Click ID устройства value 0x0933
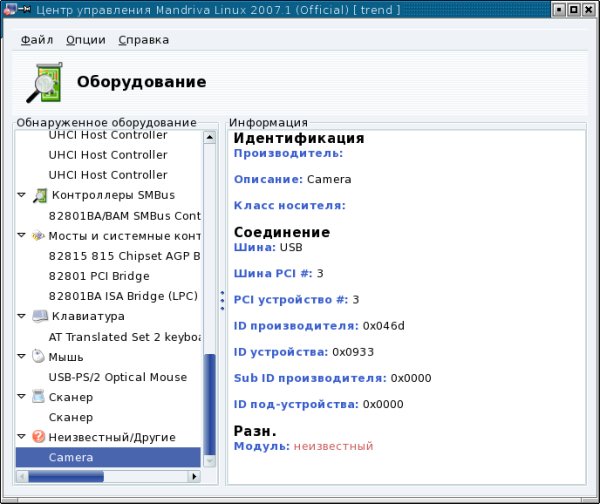Screen dimensions: 600x504 tap(353, 352)
